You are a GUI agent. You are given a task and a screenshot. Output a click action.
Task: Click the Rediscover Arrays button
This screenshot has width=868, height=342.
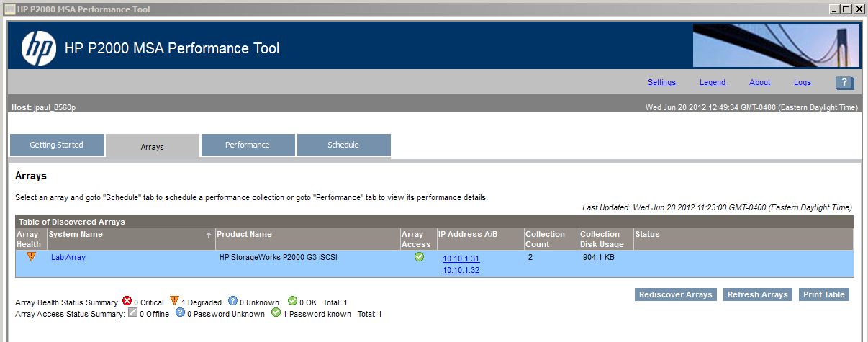(x=676, y=294)
